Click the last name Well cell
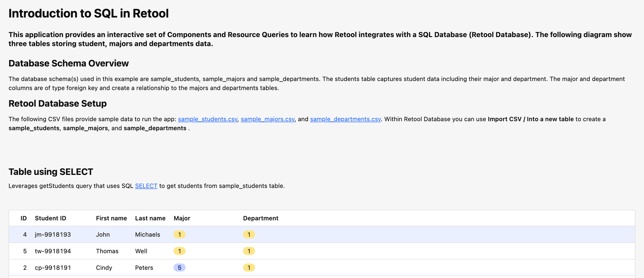 click(141, 251)
